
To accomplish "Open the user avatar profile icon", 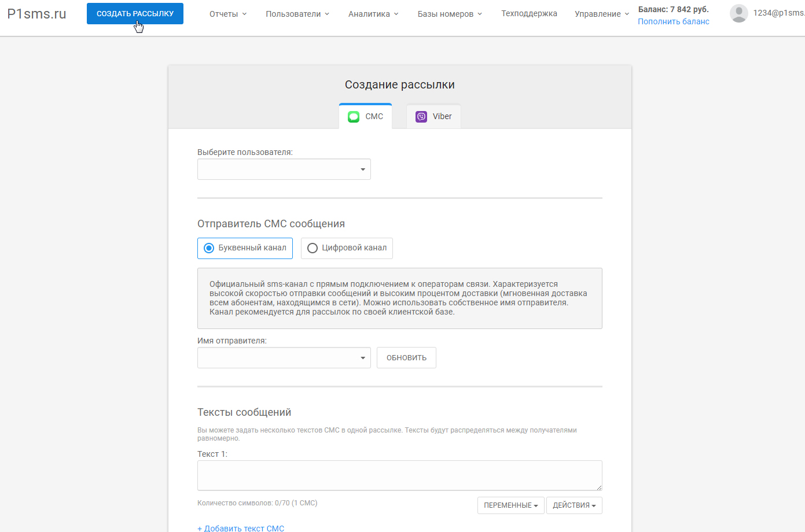I will [738, 13].
